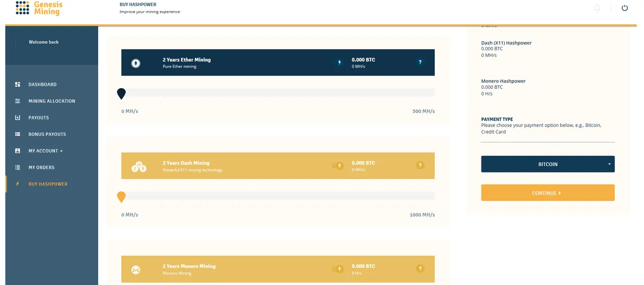The image size is (644, 285).
Task: Click the Monero Hashpower summary heading
Action: (503, 81)
